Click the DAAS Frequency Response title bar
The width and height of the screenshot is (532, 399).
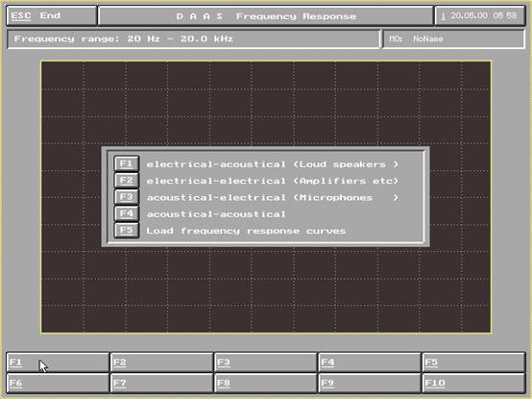point(266,15)
